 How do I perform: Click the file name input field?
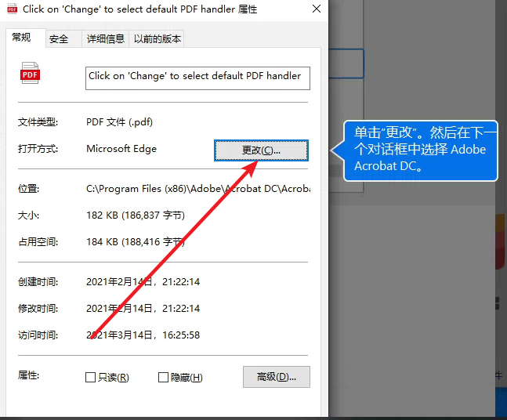tap(197, 78)
